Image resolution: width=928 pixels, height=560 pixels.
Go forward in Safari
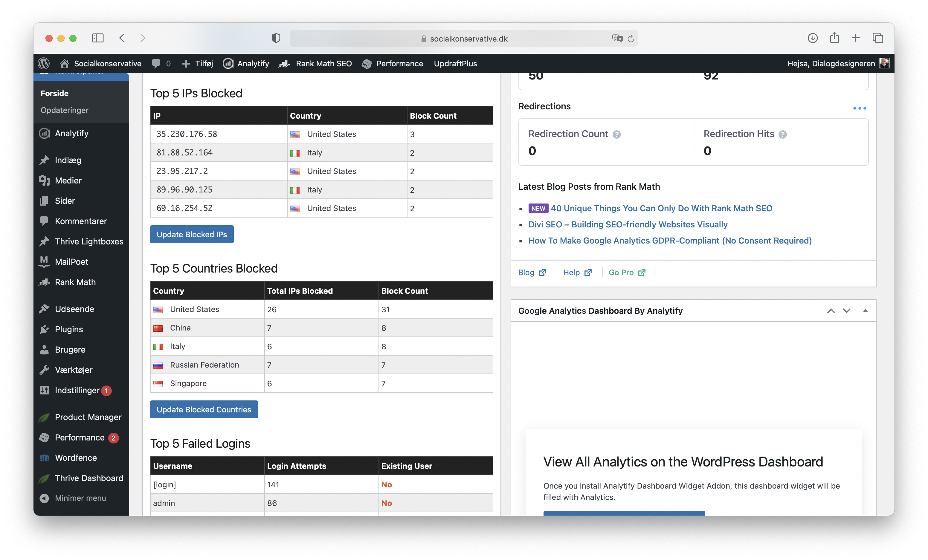[x=142, y=38]
